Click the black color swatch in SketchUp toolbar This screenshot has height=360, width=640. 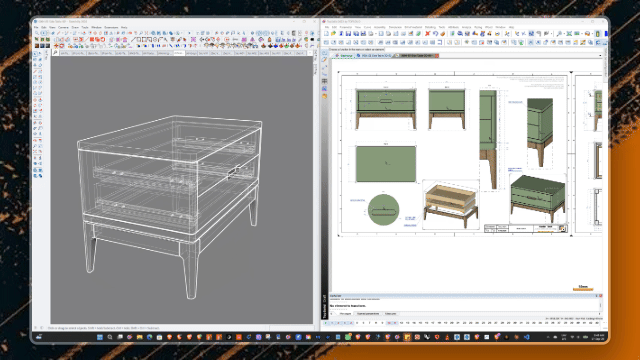tap(312, 40)
